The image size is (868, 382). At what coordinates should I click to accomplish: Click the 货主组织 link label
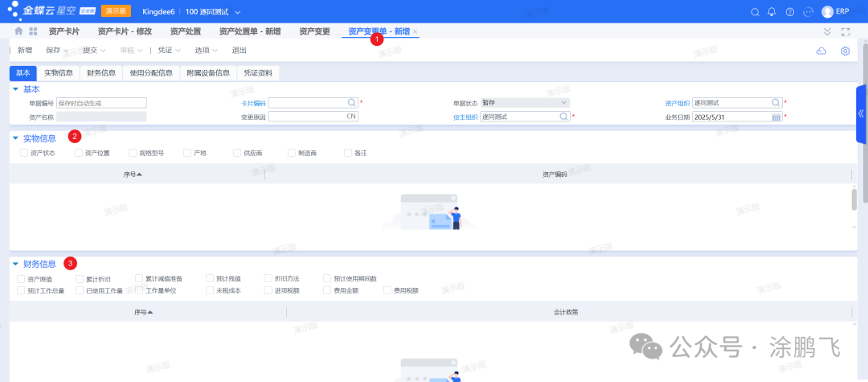pyautogui.click(x=465, y=117)
